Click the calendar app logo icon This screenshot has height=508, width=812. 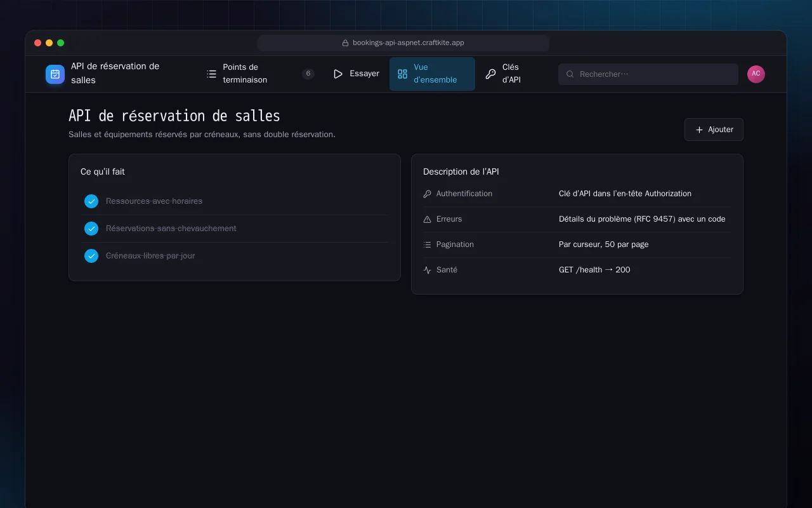coord(55,74)
